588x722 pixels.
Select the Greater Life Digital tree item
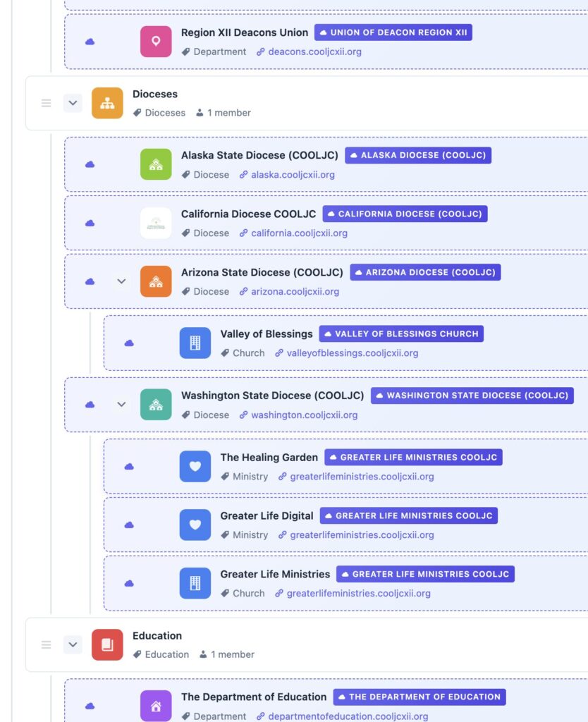[267, 515]
